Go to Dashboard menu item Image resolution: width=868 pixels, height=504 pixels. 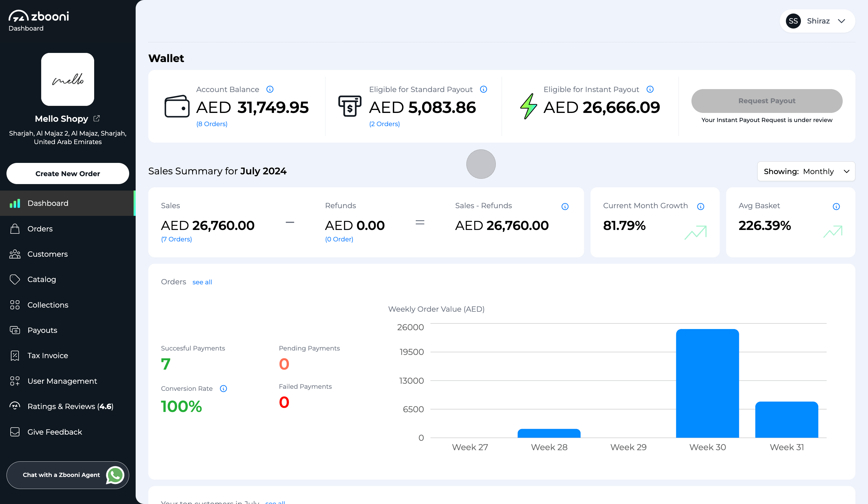(67, 203)
